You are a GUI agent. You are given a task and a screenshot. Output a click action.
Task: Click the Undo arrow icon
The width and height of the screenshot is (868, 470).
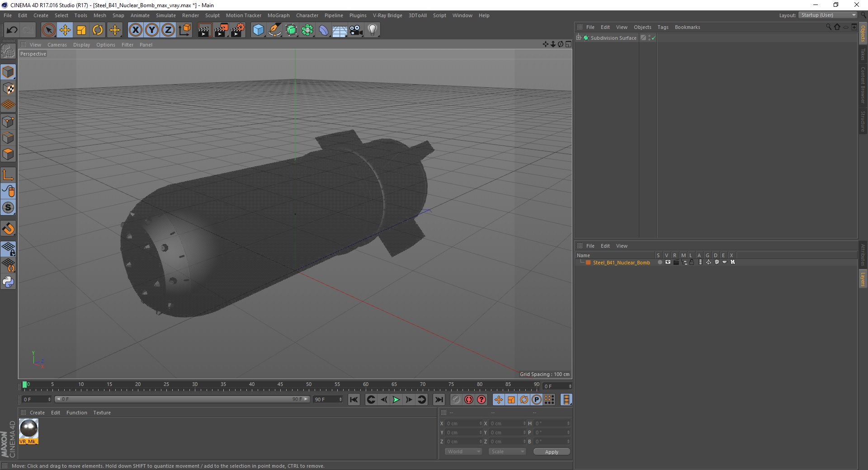pos(12,30)
